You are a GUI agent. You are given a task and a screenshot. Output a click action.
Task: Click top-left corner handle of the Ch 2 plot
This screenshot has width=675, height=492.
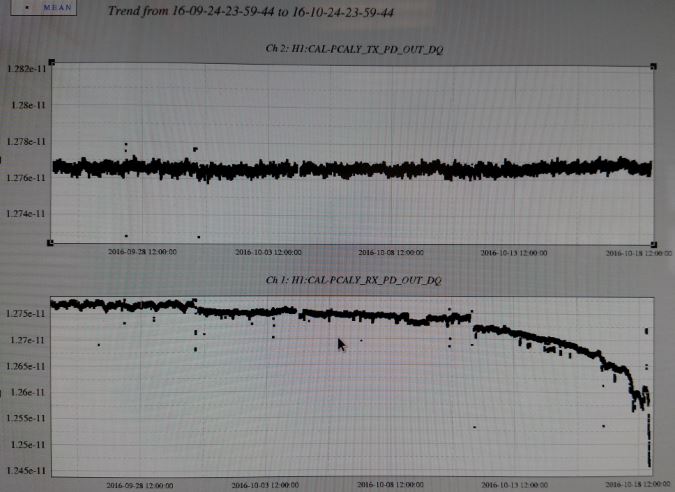(x=52, y=62)
